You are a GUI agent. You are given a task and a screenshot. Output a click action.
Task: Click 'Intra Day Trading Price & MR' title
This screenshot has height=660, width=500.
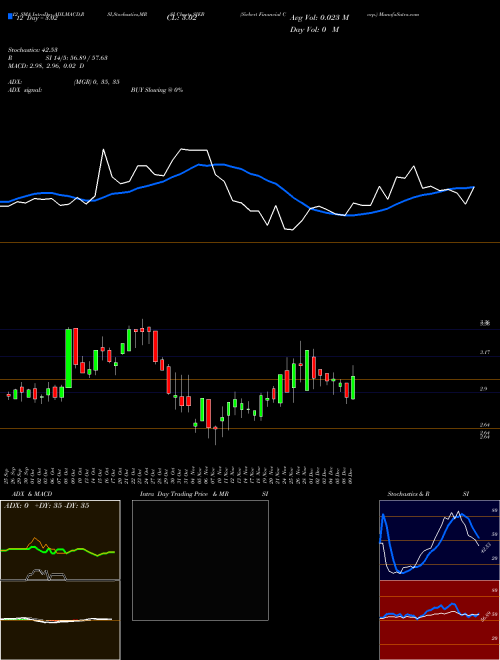click(184, 494)
